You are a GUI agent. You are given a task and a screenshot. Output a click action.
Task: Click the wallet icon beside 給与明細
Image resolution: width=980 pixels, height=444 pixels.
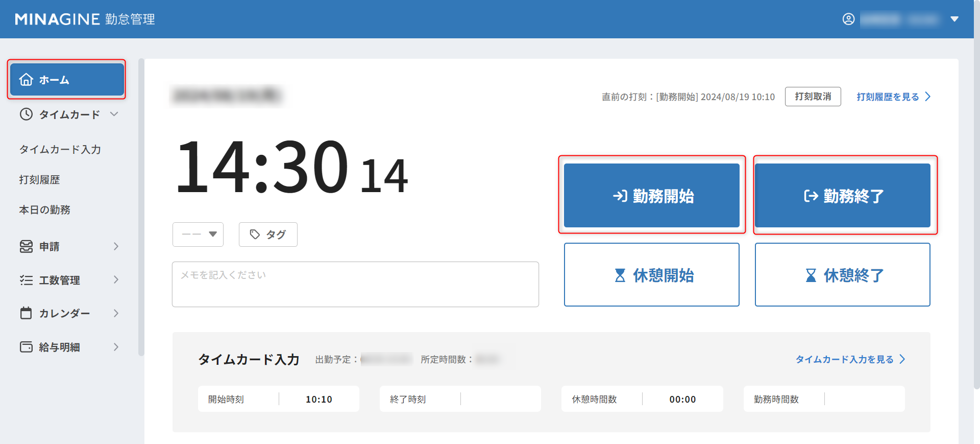(26, 347)
